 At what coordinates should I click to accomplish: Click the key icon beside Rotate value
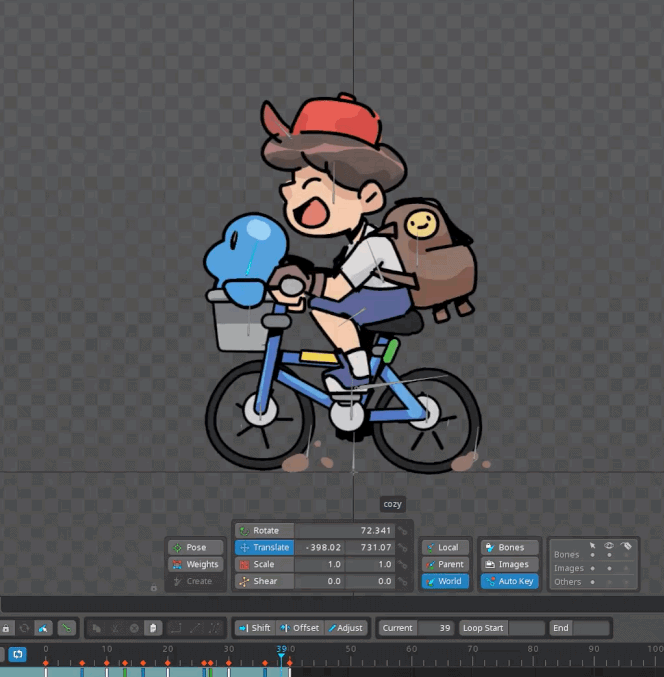(x=402, y=531)
